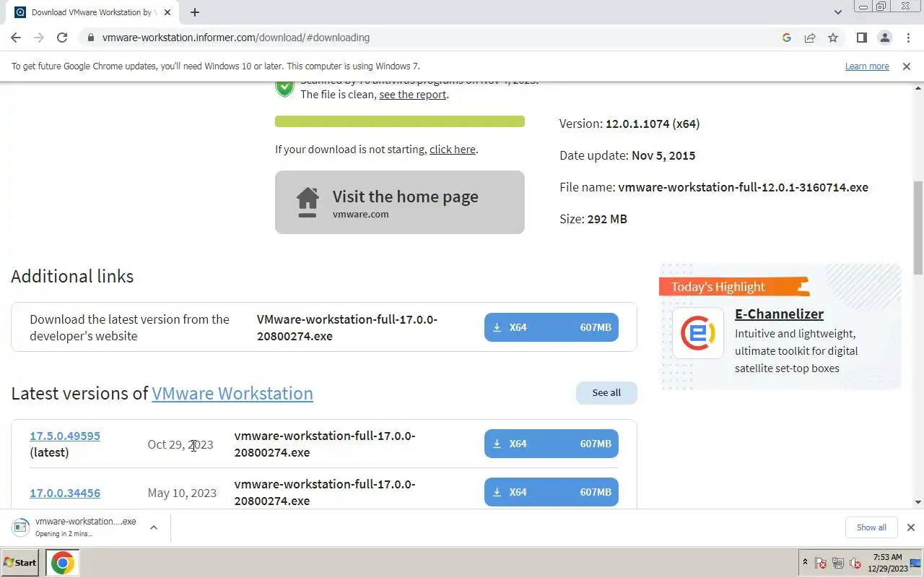924x578 pixels.
Task: Download latest X64 from developer's website
Action: point(552,327)
